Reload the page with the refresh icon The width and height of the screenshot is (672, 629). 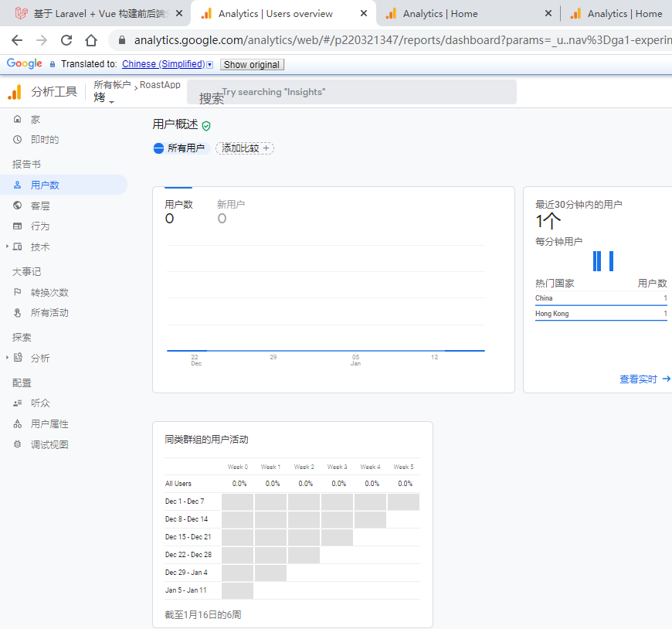tap(67, 39)
